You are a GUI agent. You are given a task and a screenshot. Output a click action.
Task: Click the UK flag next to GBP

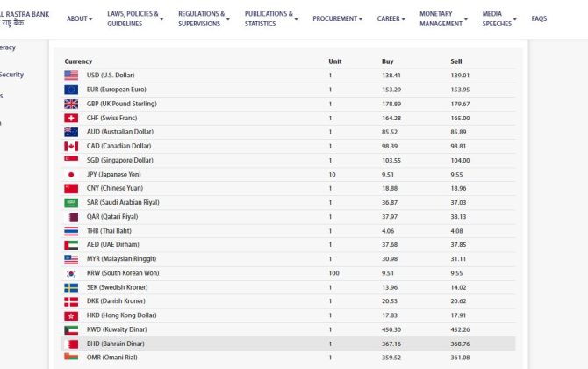pos(71,104)
